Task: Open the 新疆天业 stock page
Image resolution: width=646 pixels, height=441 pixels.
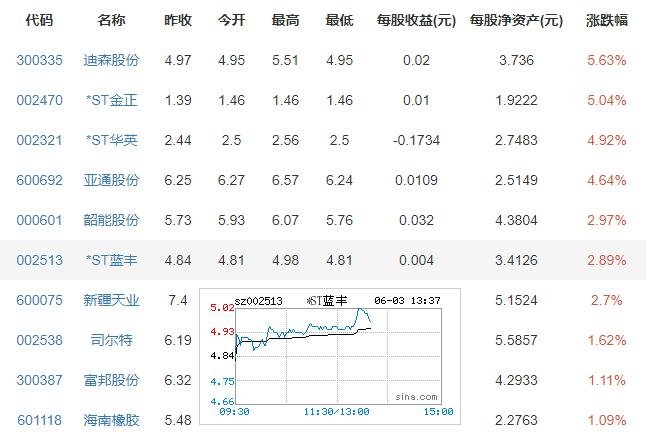Action: coord(112,300)
